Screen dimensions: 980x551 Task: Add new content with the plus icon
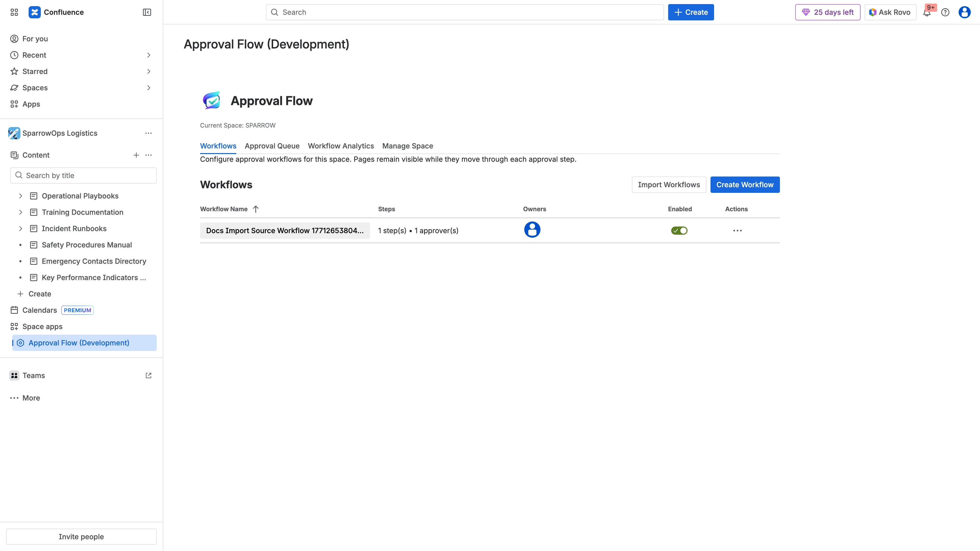pos(136,155)
